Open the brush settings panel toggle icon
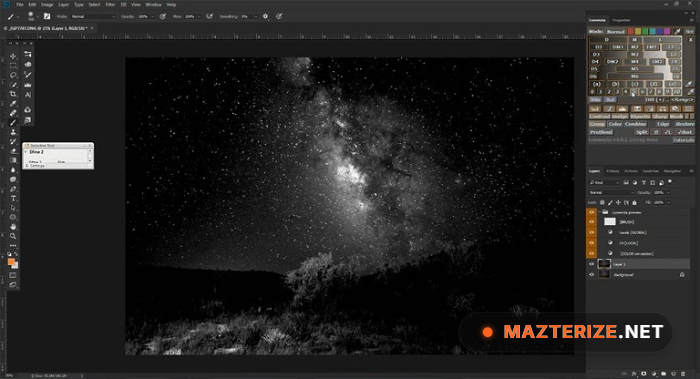Viewport: 700px width, 379px height. [47, 17]
